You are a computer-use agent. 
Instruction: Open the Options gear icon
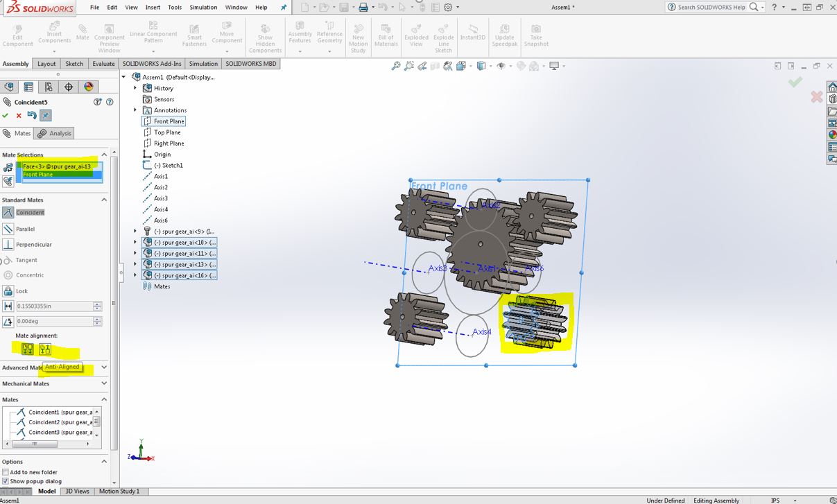point(448,7)
